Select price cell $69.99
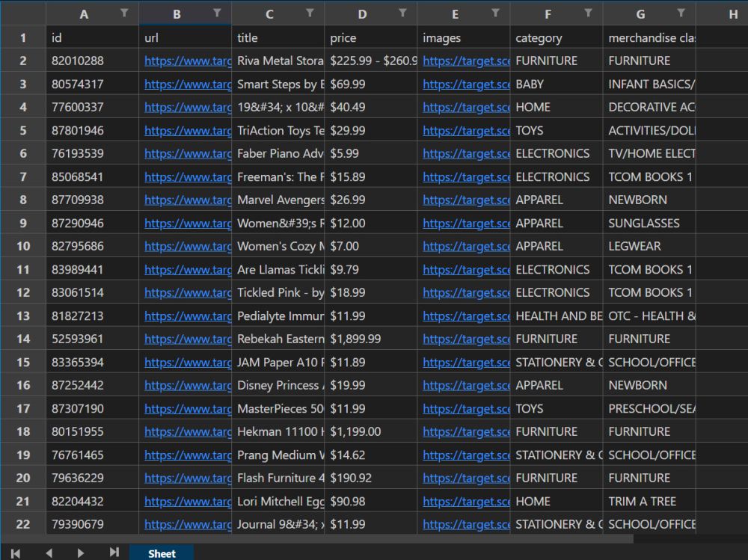The image size is (748, 560). coord(371,84)
